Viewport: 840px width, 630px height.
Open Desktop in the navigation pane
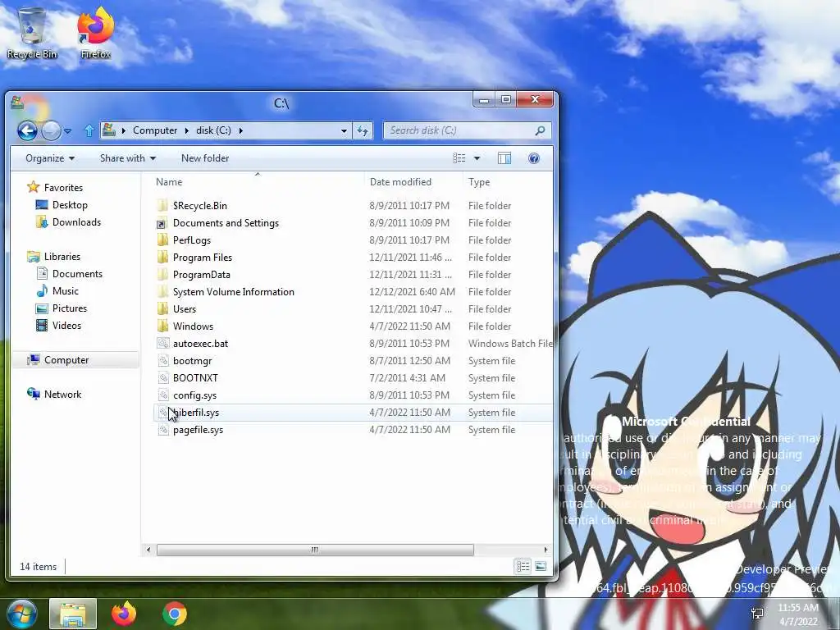(x=70, y=204)
